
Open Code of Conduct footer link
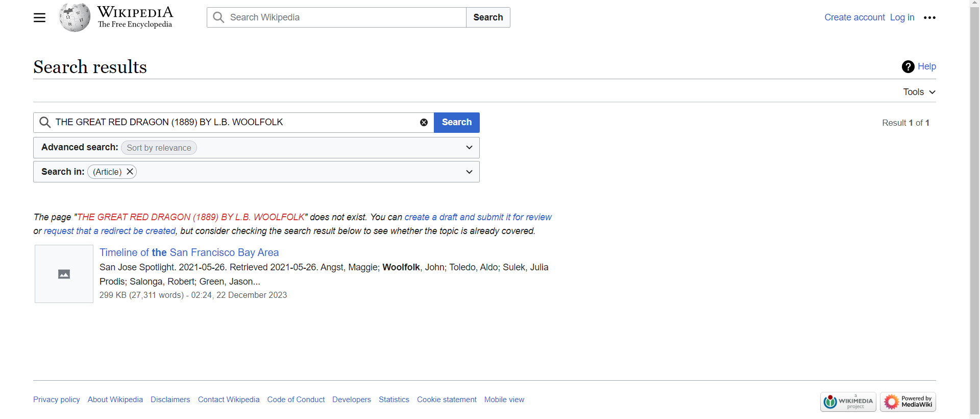click(296, 400)
